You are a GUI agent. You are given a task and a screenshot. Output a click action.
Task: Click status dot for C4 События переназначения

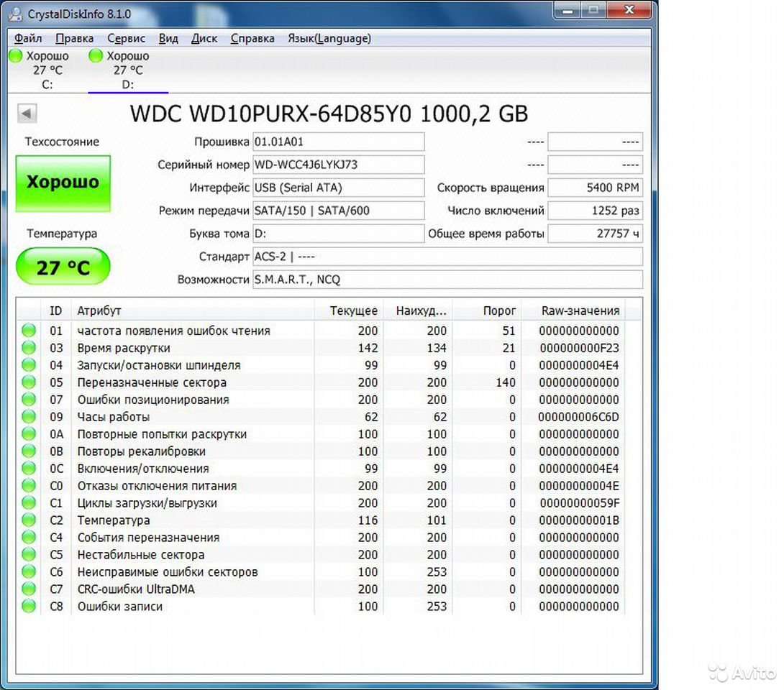pyautogui.click(x=29, y=537)
